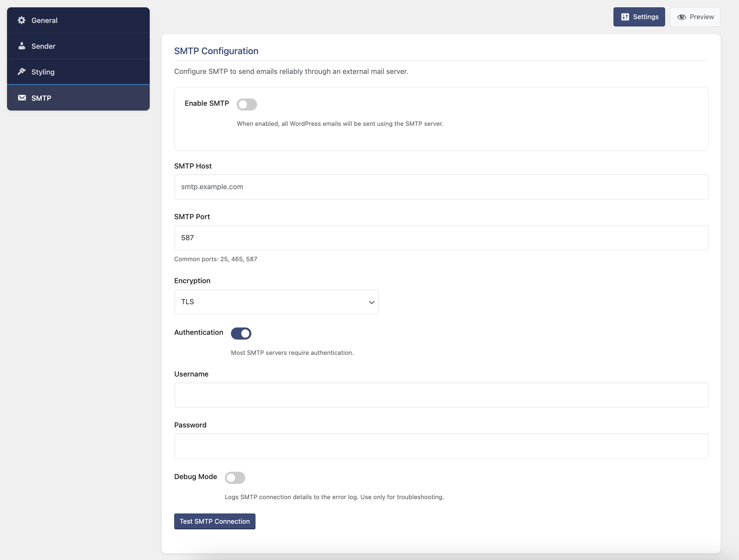Click the eye icon in the Preview button

click(682, 17)
